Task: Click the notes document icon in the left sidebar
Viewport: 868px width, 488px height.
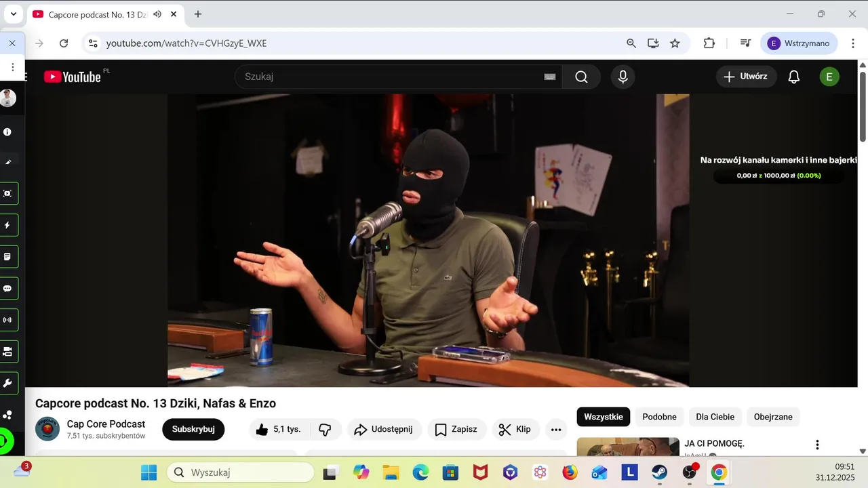Action: pyautogui.click(x=7, y=257)
